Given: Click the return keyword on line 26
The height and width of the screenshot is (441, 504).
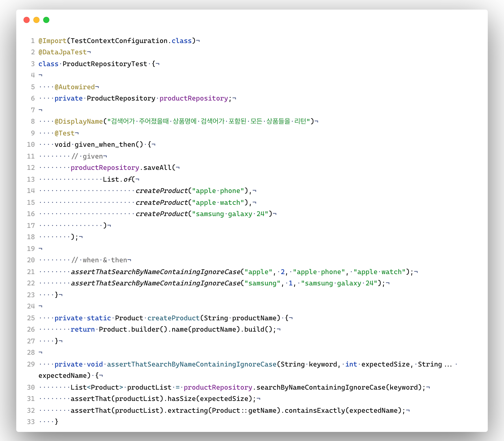Looking at the screenshot, I should pyautogui.click(x=83, y=329).
